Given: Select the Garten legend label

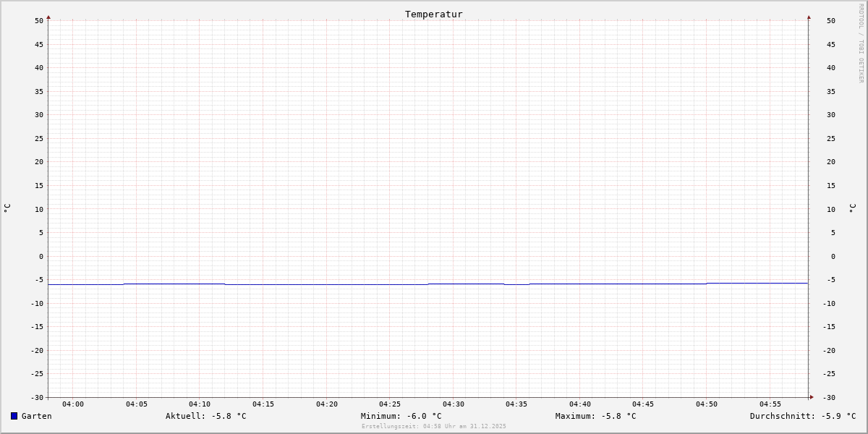Looking at the screenshot, I should tap(37, 416).
